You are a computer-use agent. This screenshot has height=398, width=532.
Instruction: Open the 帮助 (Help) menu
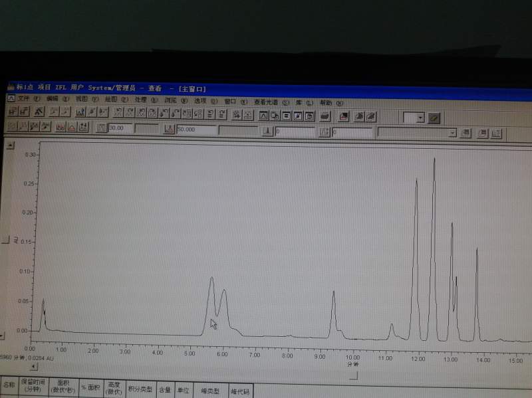[x=331, y=103]
